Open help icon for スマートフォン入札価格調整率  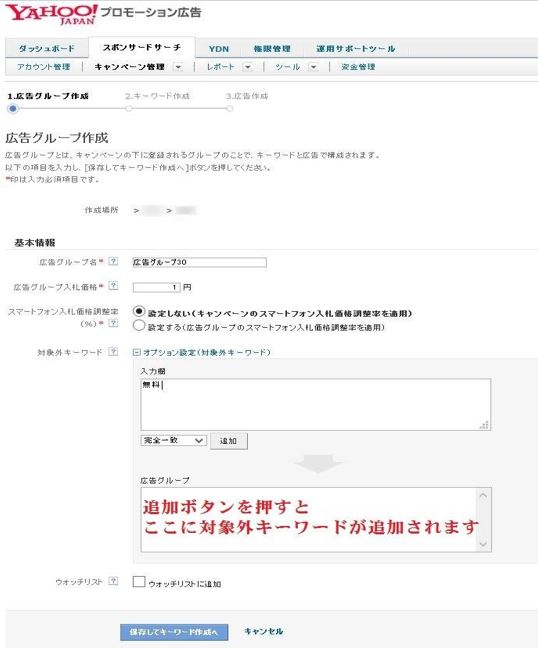(x=113, y=323)
